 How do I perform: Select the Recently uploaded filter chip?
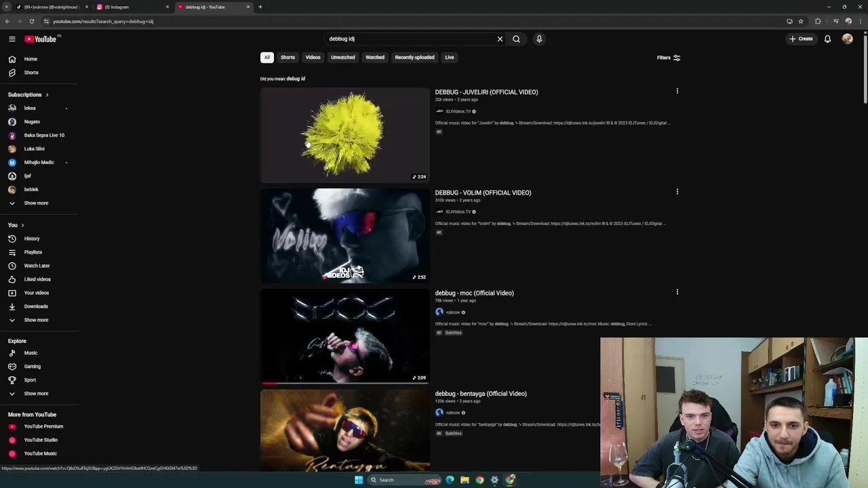414,58
